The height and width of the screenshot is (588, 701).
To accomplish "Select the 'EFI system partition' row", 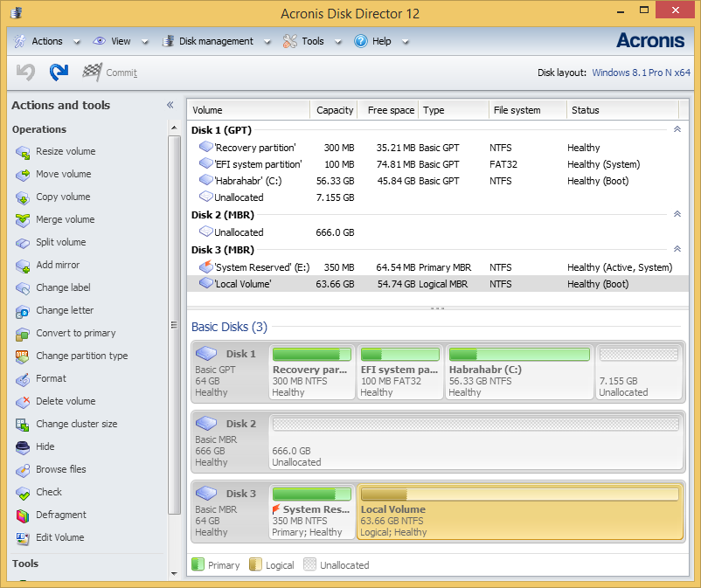I will (438, 164).
